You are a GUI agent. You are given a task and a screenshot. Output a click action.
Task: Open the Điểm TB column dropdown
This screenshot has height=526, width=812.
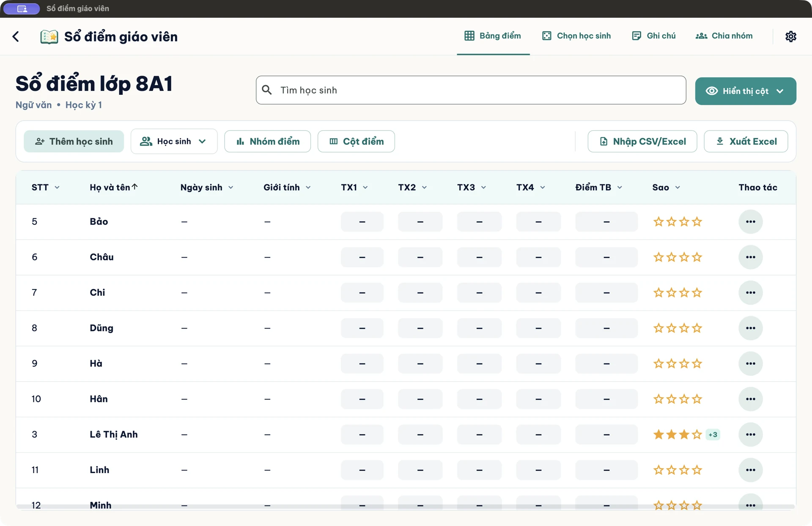click(620, 187)
